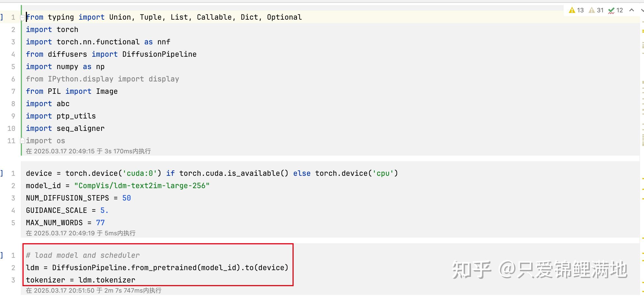This screenshot has width=644, height=296.
Task: Click the second cell's execution bracket
Action: coord(2,173)
